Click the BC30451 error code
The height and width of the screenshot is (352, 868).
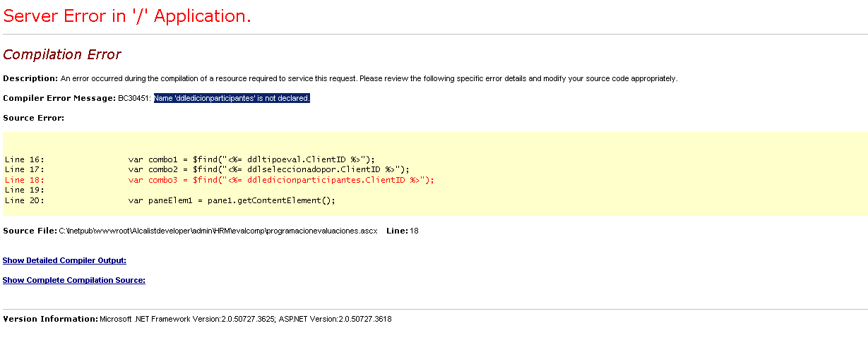point(134,98)
